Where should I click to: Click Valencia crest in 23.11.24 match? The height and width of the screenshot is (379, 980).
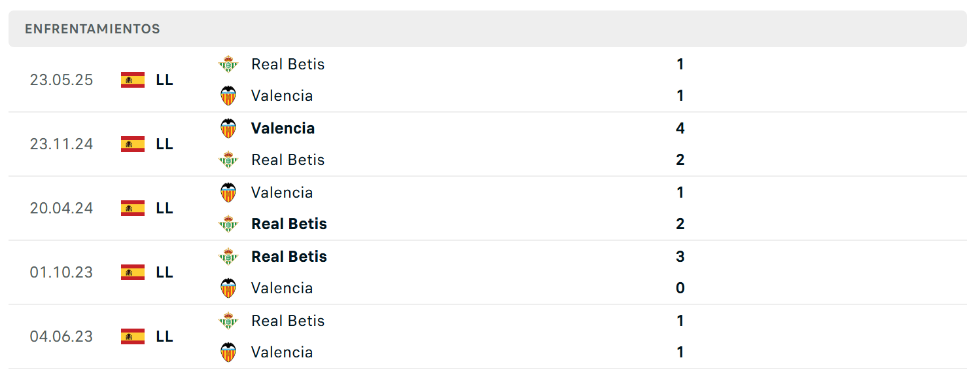click(228, 128)
